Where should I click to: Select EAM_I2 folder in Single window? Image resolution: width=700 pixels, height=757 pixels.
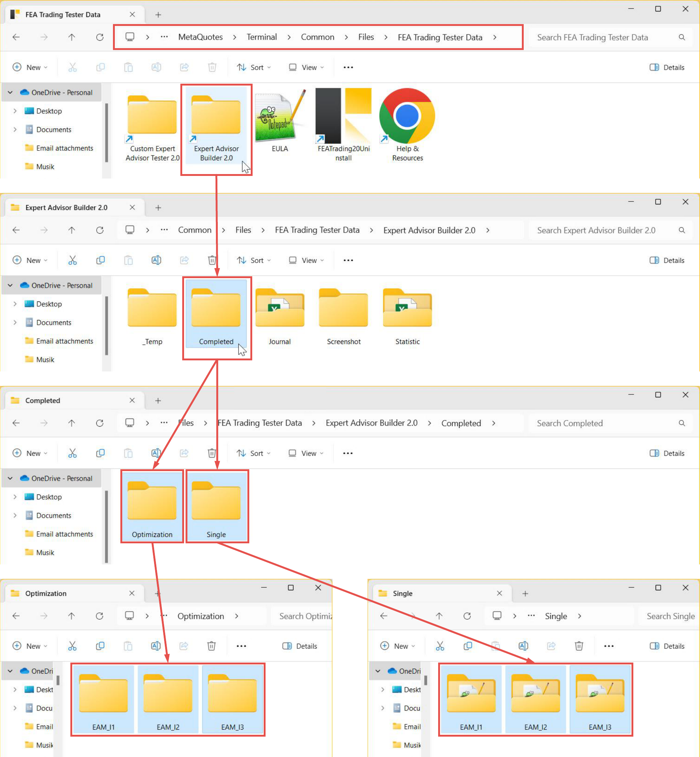[535, 700]
